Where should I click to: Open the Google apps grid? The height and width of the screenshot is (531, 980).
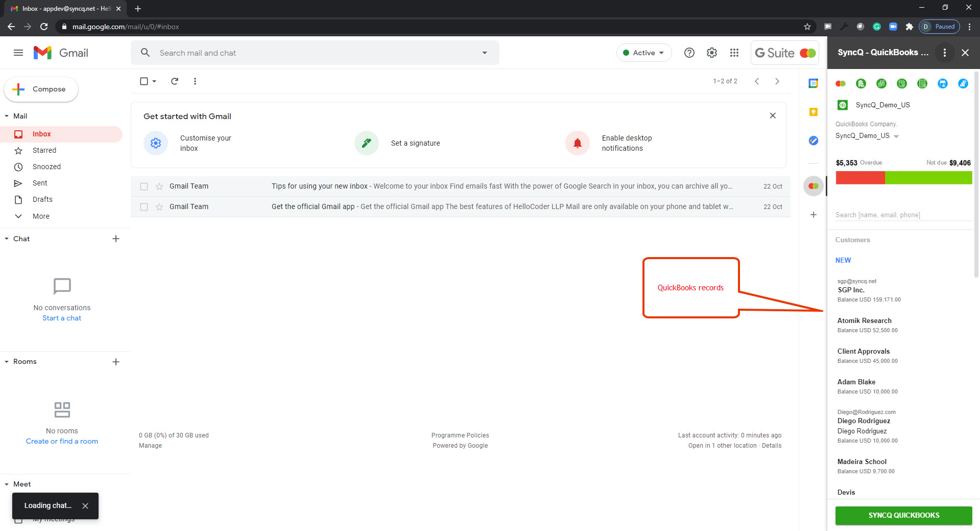[x=734, y=53]
